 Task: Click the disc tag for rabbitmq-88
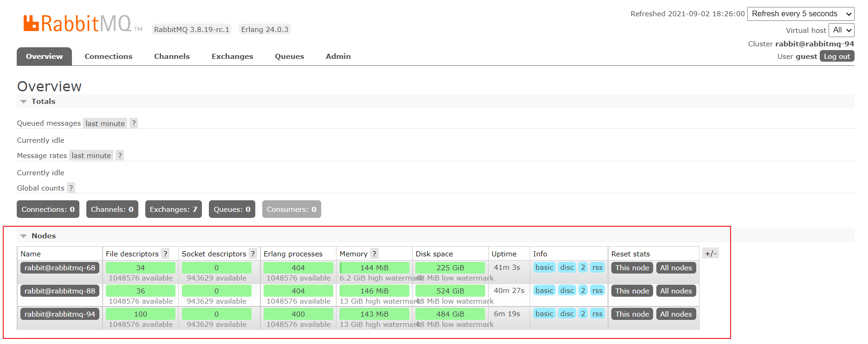[x=567, y=291]
